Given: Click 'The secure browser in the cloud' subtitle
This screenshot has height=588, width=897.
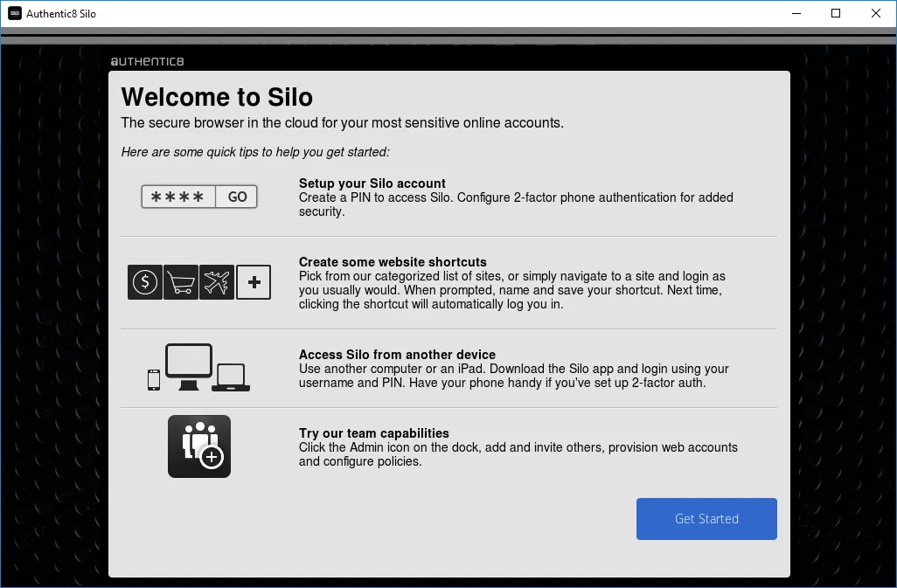Looking at the screenshot, I should coord(342,123).
